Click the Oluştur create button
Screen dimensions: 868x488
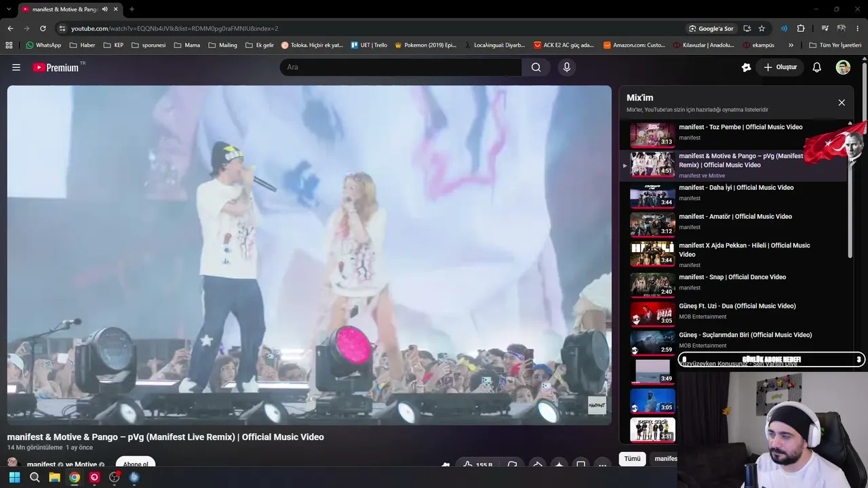pos(781,67)
